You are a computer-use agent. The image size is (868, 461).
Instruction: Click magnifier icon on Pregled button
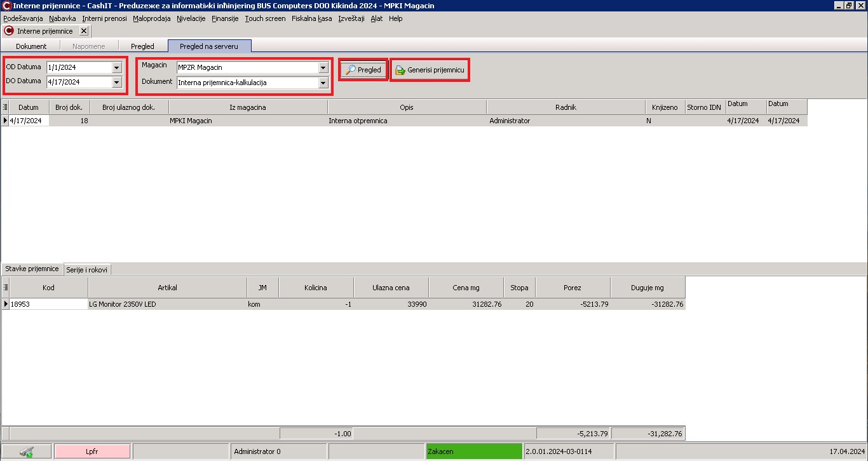tap(351, 70)
